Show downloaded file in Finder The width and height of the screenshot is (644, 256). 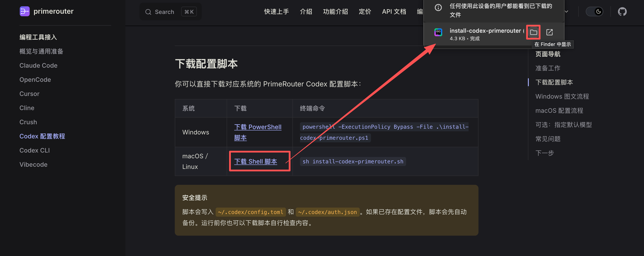(x=533, y=32)
